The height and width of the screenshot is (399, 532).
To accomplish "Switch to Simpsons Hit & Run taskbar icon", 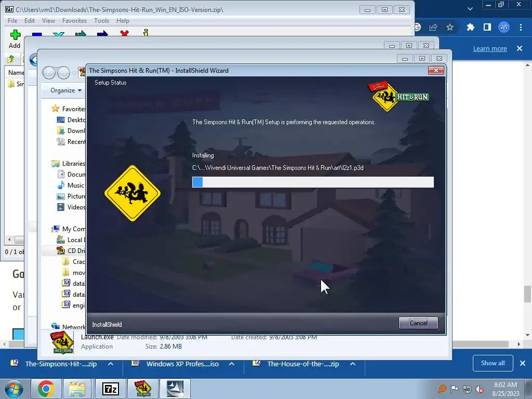I will pos(143,389).
